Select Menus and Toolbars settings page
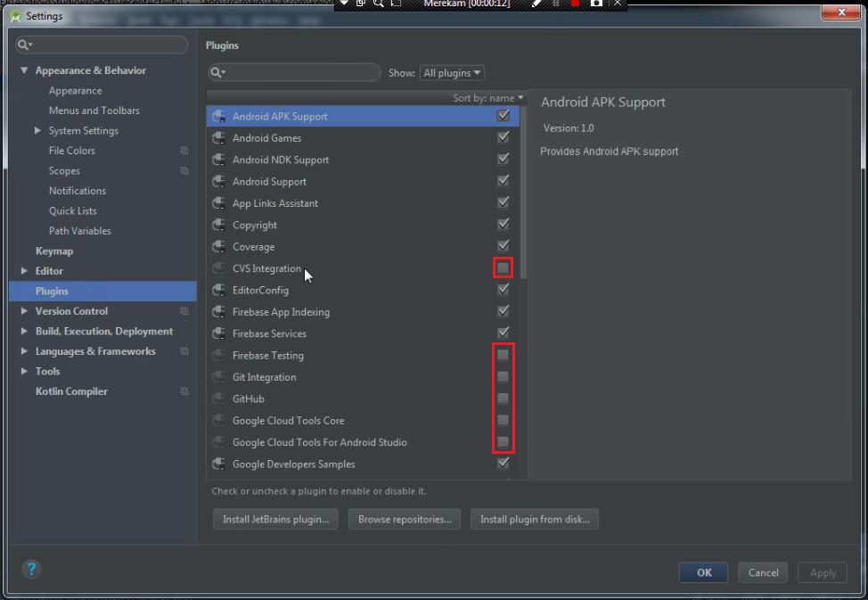The image size is (868, 600). pos(94,111)
